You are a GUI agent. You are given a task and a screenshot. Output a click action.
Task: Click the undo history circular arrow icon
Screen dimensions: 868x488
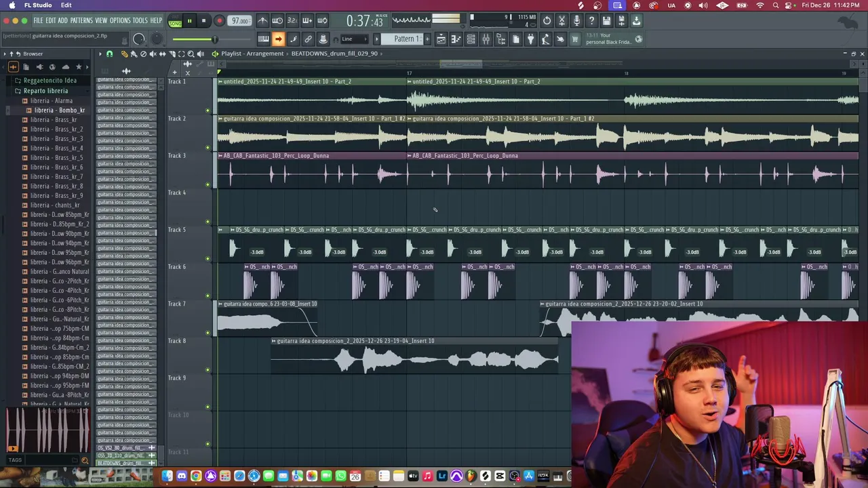pos(547,20)
